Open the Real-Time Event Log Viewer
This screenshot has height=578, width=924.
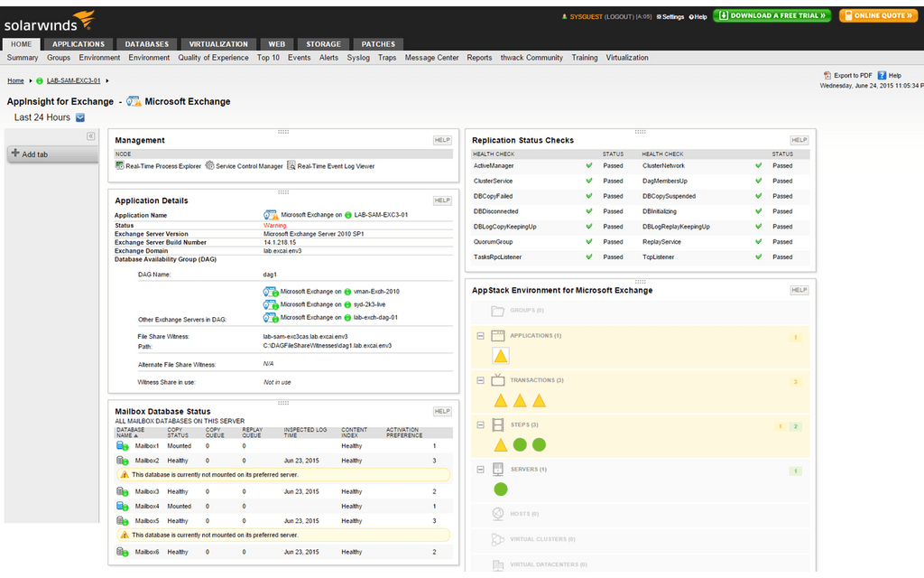point(335,165)
